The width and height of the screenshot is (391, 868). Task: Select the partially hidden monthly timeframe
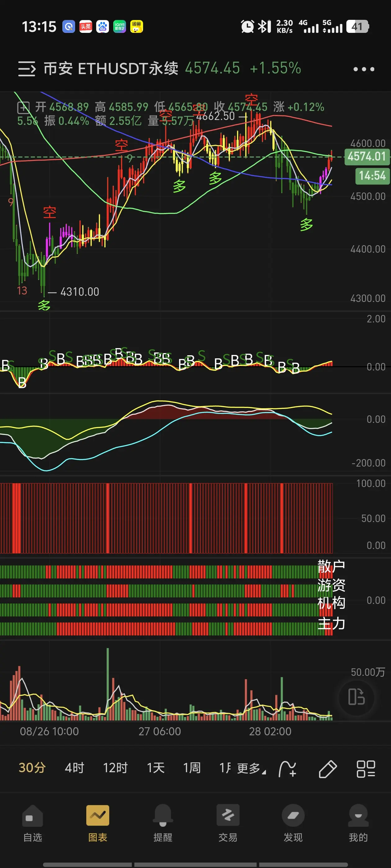(x=225, y=768)
